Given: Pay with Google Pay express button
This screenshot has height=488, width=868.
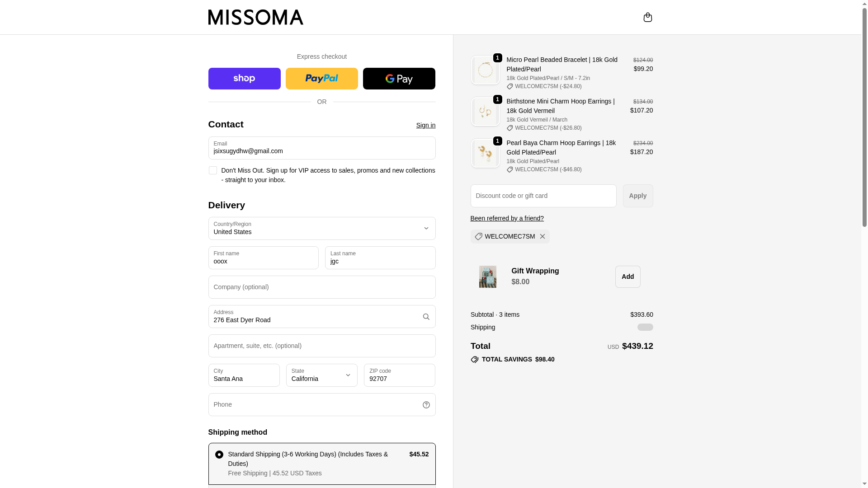Looking at the screenshot, I should coord(399,79).
